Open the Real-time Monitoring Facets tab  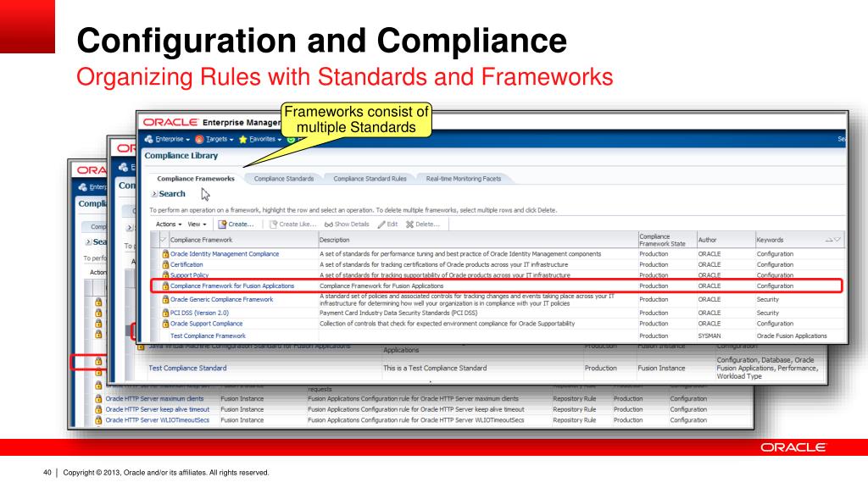coord(464,179)
